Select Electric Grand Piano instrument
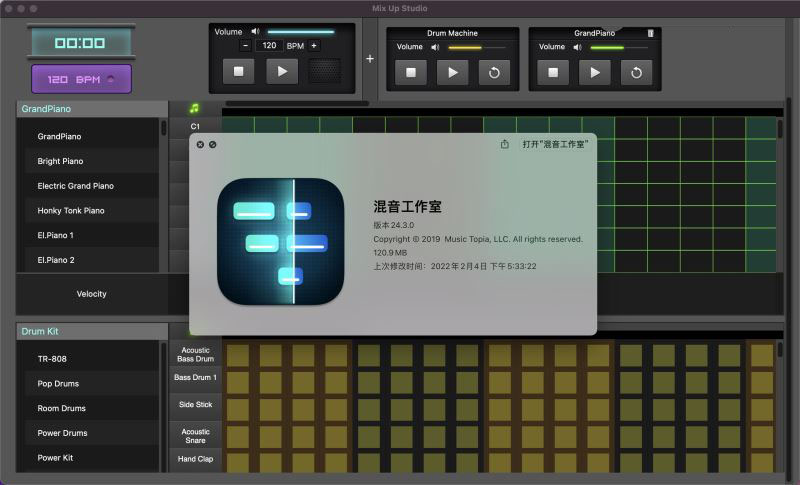Image resolution: width=800 pixels, height=485 pixels. (x=92, y=186)
